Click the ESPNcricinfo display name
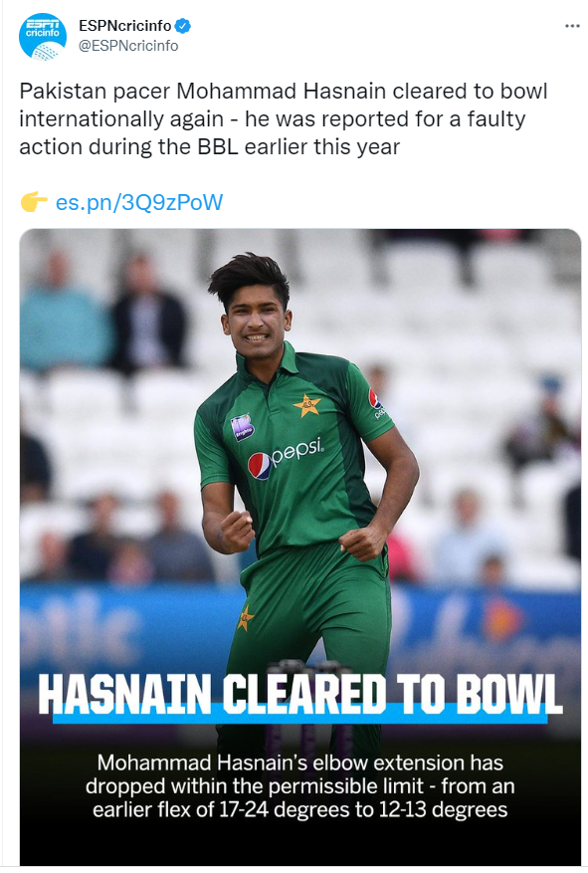 pos(125,26)
